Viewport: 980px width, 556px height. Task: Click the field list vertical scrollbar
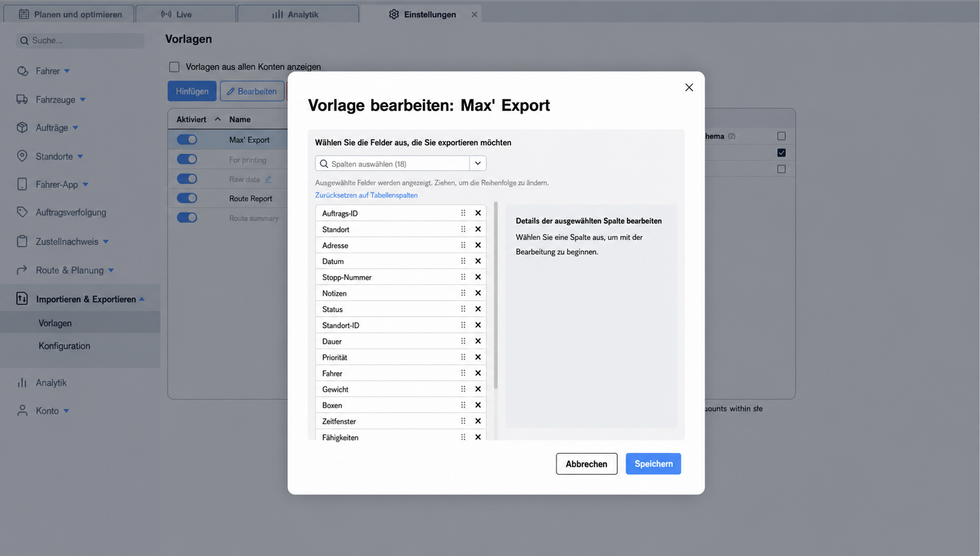coord(495,295)
